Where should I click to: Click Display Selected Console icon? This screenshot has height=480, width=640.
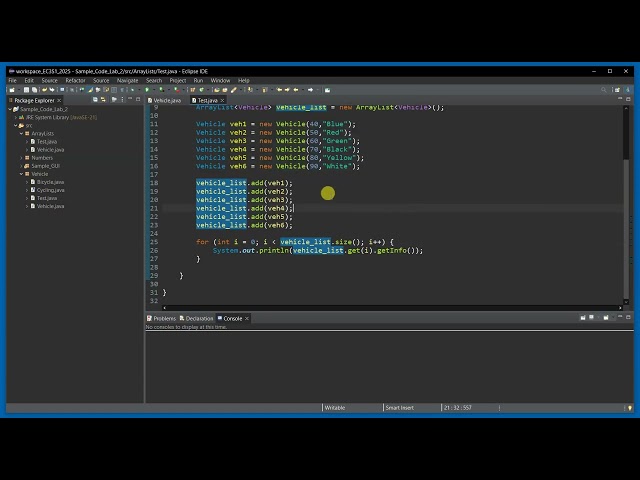(591, 317)
